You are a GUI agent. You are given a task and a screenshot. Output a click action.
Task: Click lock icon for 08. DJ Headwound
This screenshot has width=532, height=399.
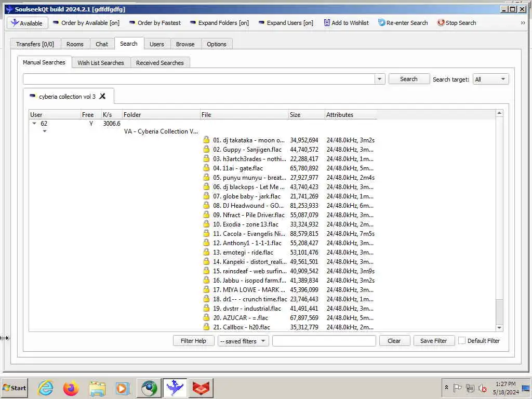click(x=206, y=205)
